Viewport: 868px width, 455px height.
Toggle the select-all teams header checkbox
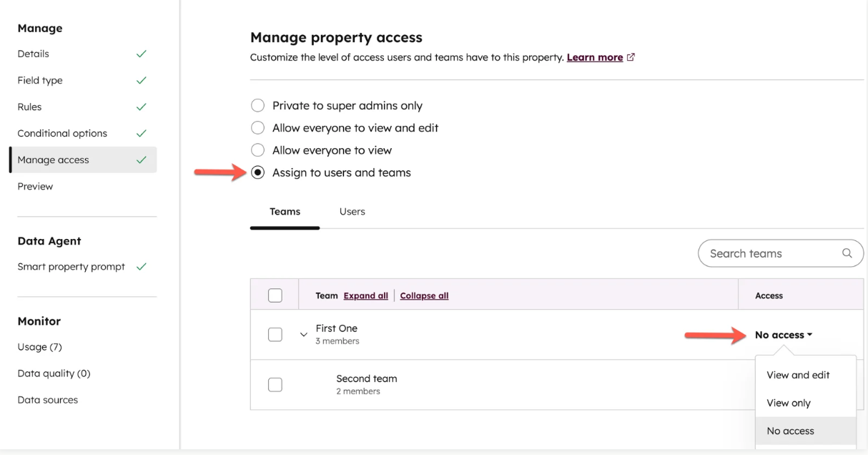tap(275, 295)
